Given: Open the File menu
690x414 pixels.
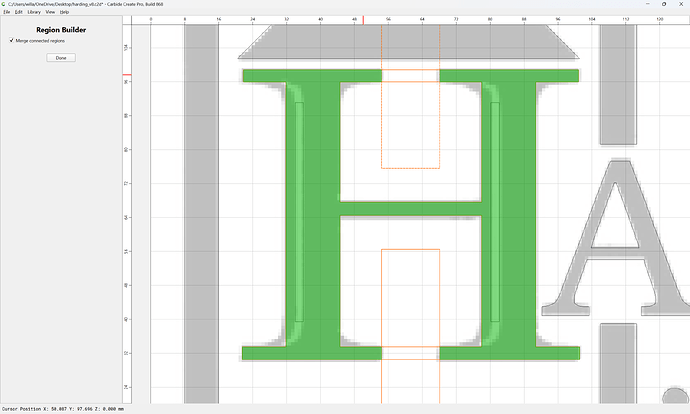Looking at the screenshot, I should pos(7,12).
